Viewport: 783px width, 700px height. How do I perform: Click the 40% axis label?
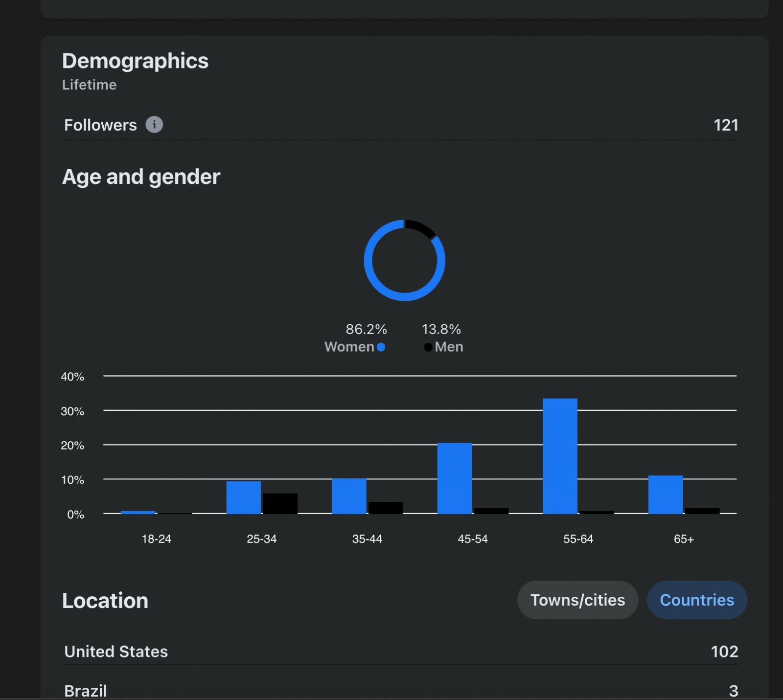72,377
